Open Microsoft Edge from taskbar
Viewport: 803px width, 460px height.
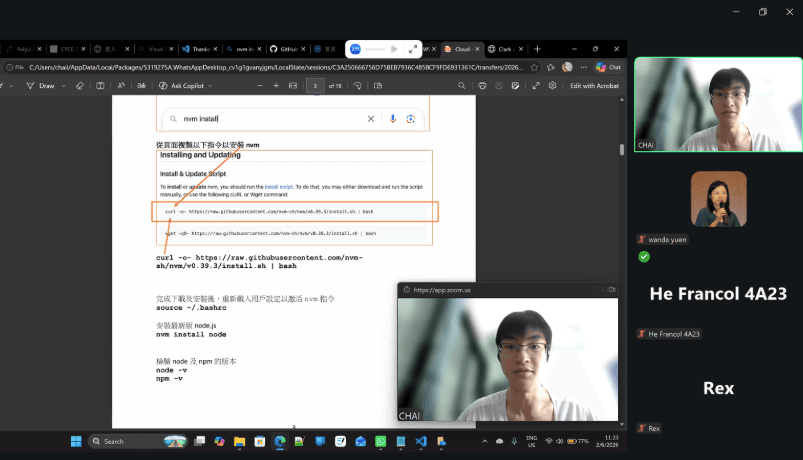click(280, 442)
